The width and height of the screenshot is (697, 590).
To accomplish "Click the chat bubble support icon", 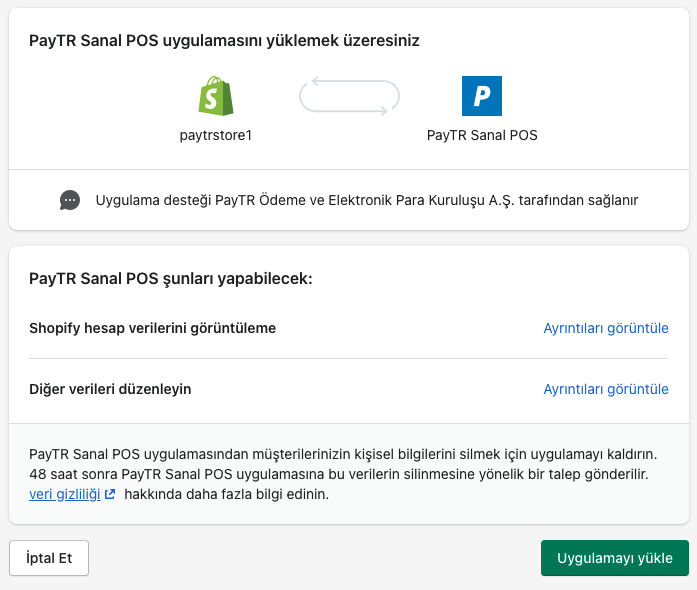I will tap(69, 200).
